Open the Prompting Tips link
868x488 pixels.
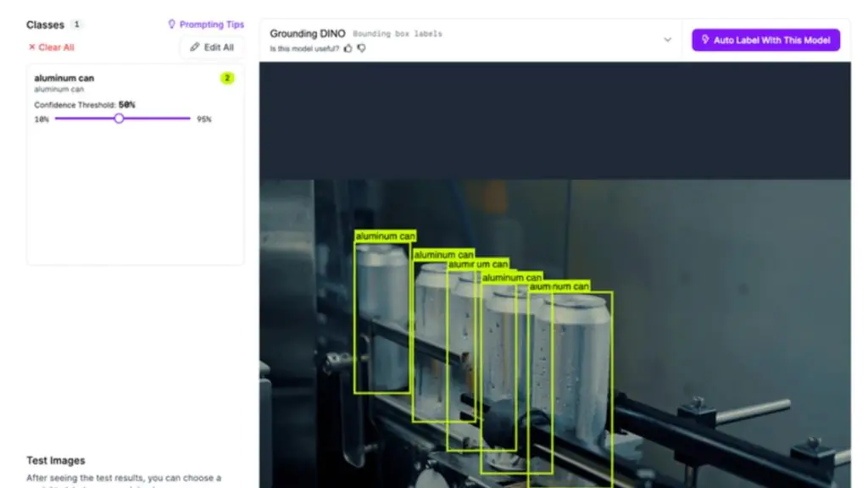(x=211, y=25)
